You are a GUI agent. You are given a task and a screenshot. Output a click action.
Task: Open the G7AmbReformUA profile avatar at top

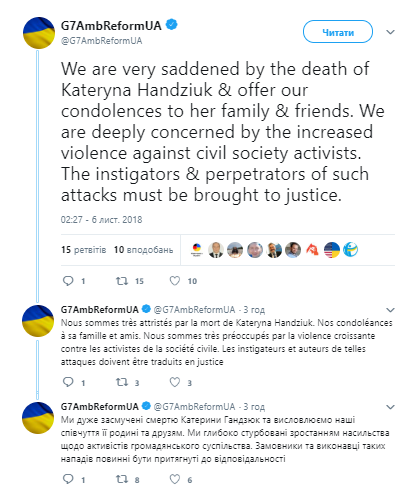click(x=39, y=33)
